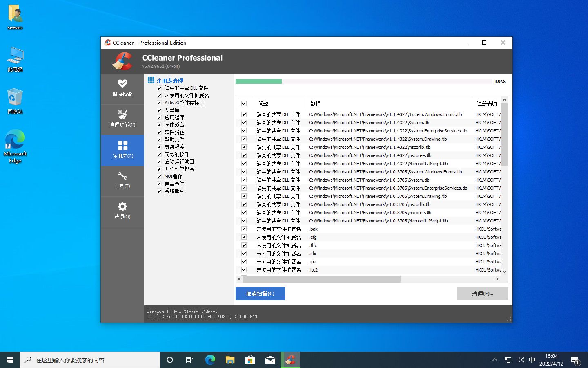Select 回收站 recycle bin icon

[15, 101]
